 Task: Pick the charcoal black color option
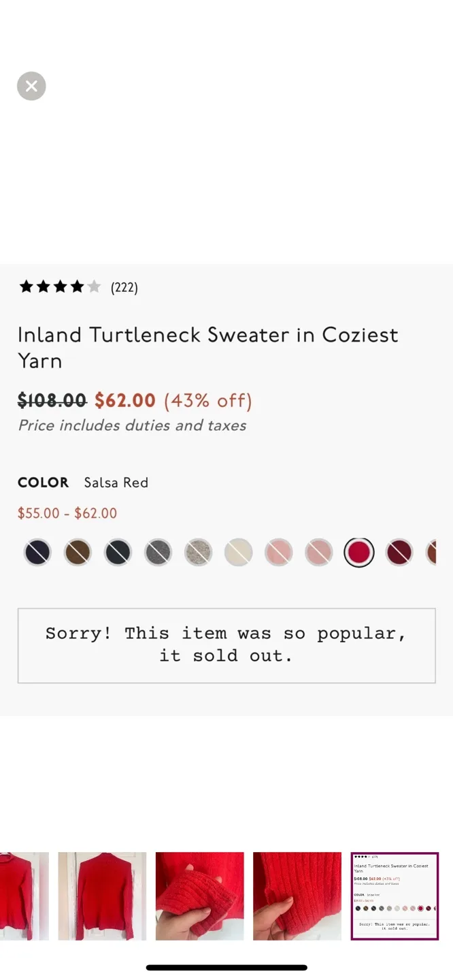(117, 552)
